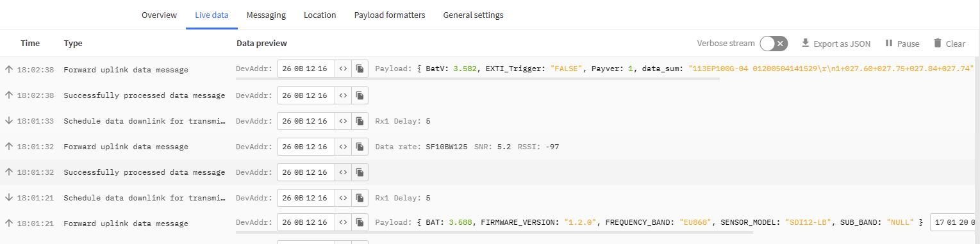Click the BAT value 3.588
The height and width of the screenshot is (244, 980).
click(x=460, y=223)
